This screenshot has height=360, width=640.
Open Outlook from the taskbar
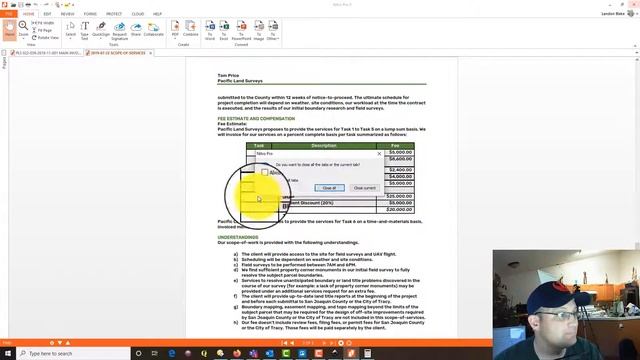[x=269, y=353]
